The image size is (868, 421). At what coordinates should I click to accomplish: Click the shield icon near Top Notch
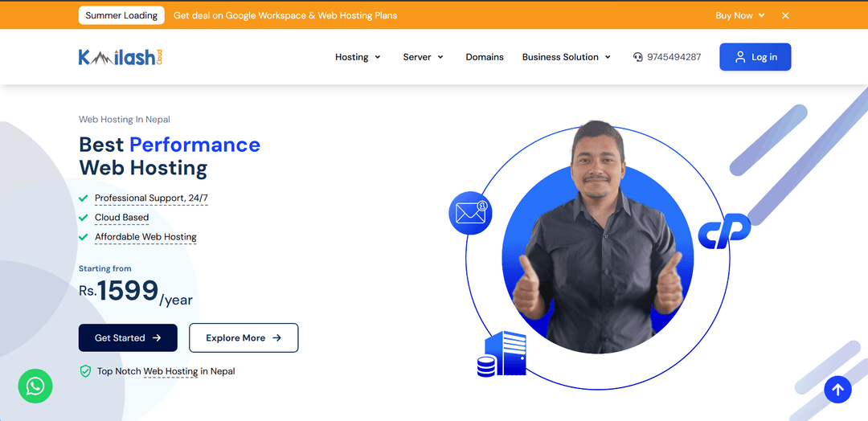[85, 371]
